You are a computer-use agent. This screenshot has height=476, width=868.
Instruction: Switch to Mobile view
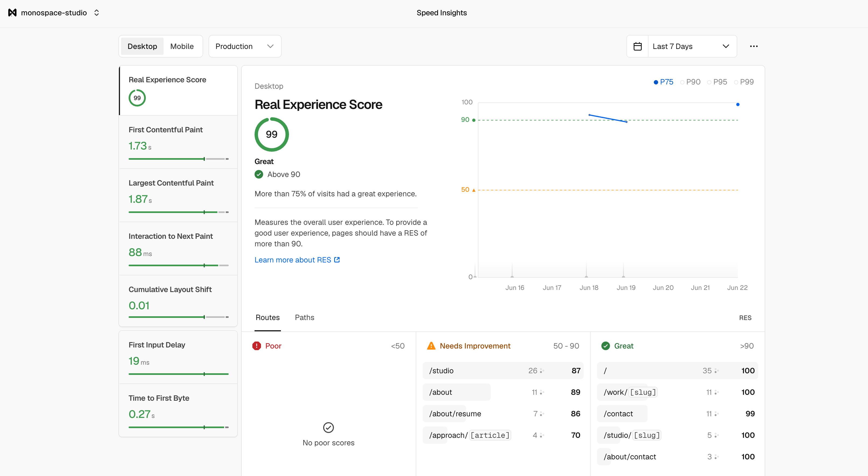[x=182, y=46]
